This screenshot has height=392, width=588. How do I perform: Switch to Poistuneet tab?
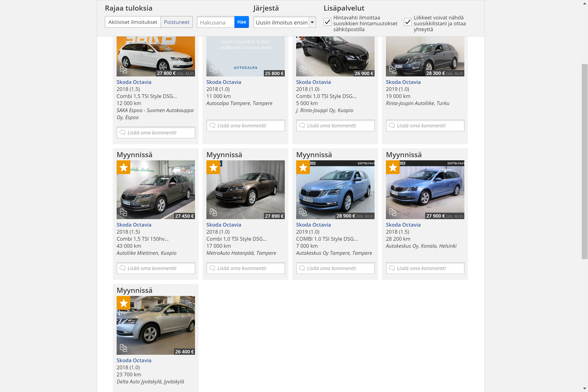click(177, 22)
